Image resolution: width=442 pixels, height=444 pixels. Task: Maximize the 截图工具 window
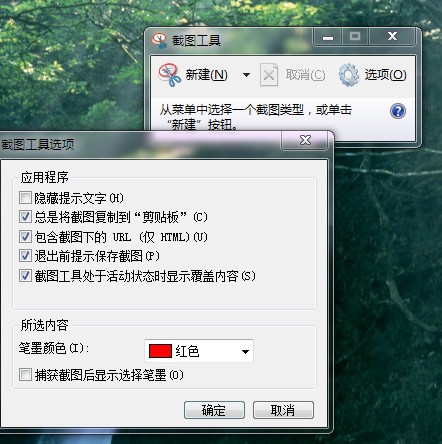click(x=355, y=37)
